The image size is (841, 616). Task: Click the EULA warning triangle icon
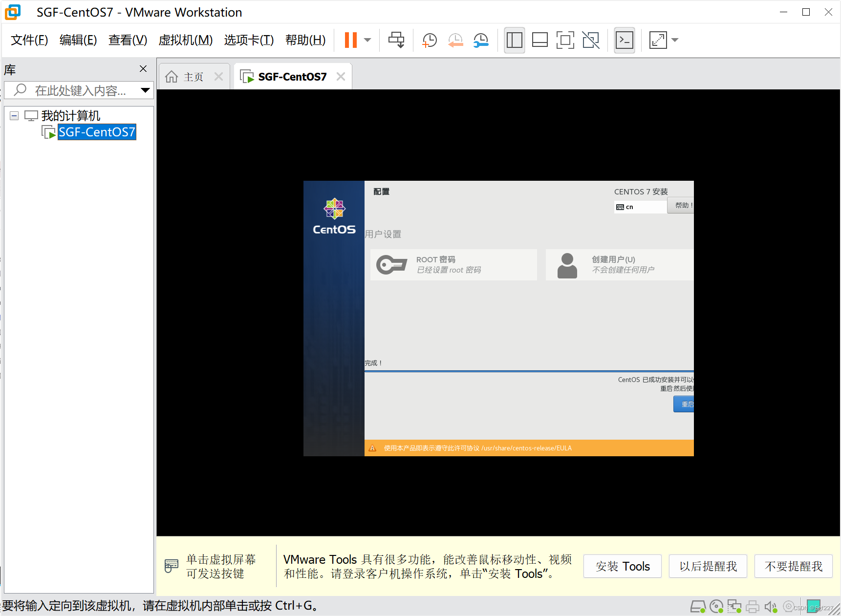(372, 448)
